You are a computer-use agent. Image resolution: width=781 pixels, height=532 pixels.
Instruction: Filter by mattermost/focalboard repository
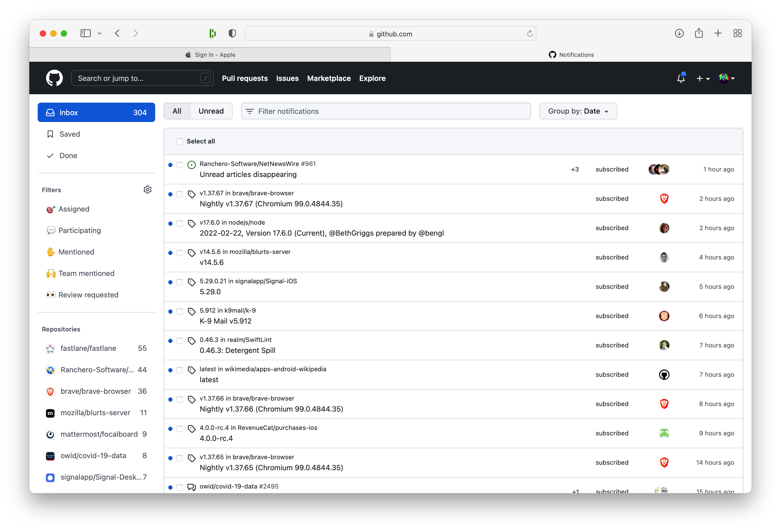[97, 435]
